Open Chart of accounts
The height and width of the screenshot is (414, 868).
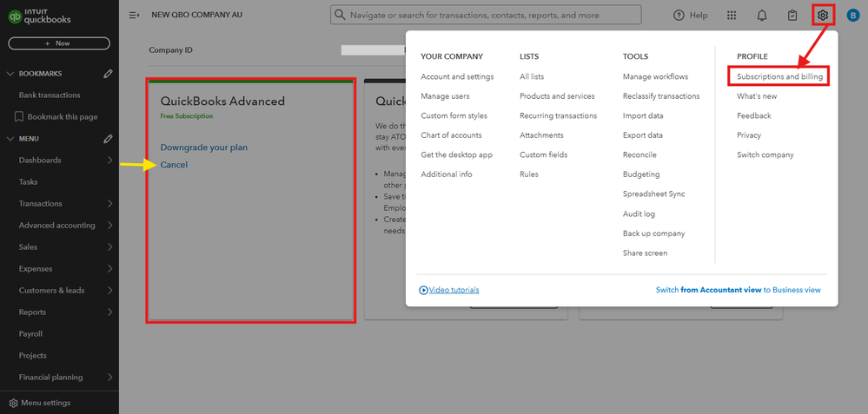pos(451,135)
